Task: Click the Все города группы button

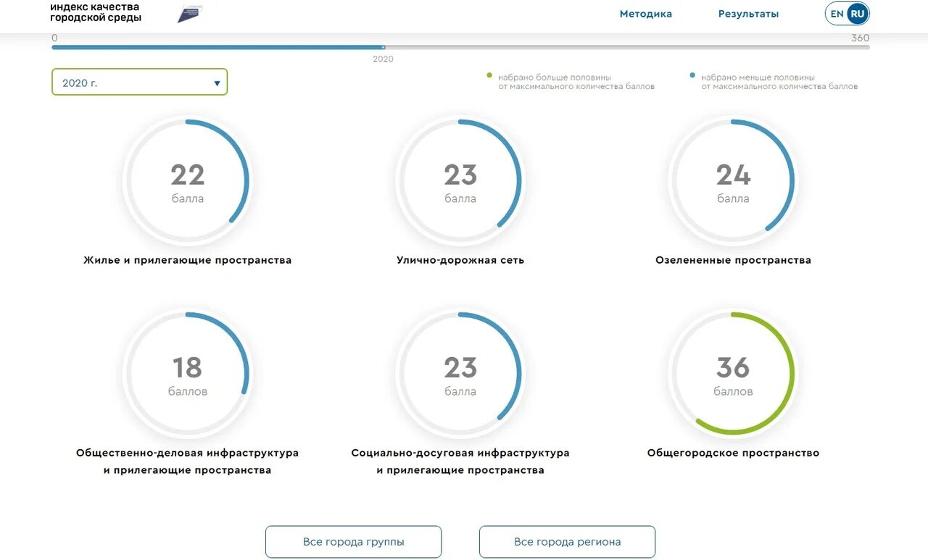Action: 353,542
